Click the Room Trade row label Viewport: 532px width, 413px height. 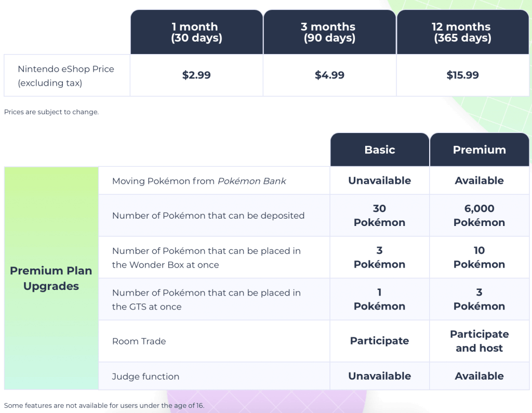click(139, 341)
